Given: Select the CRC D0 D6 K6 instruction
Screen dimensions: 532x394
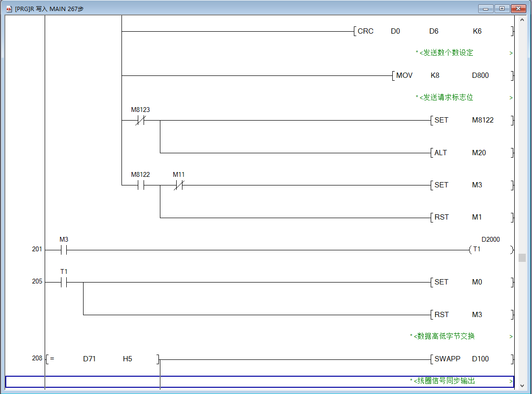Looking at the screenshot, I should click(x=432, y=31).
